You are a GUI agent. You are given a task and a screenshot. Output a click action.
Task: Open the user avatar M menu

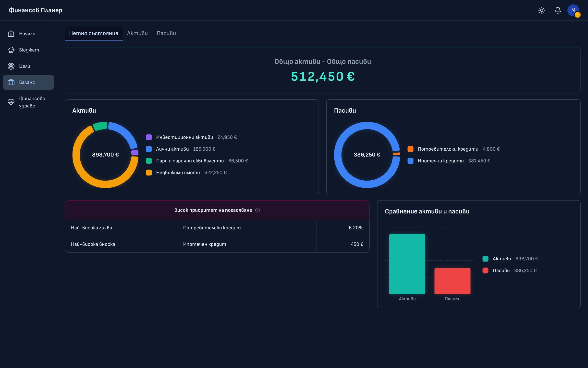click(x=573, y=10)
